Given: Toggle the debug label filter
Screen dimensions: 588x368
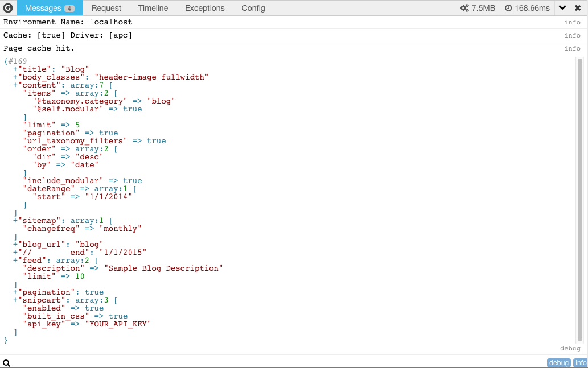Looking at the screenshot, I should (558, 363).
